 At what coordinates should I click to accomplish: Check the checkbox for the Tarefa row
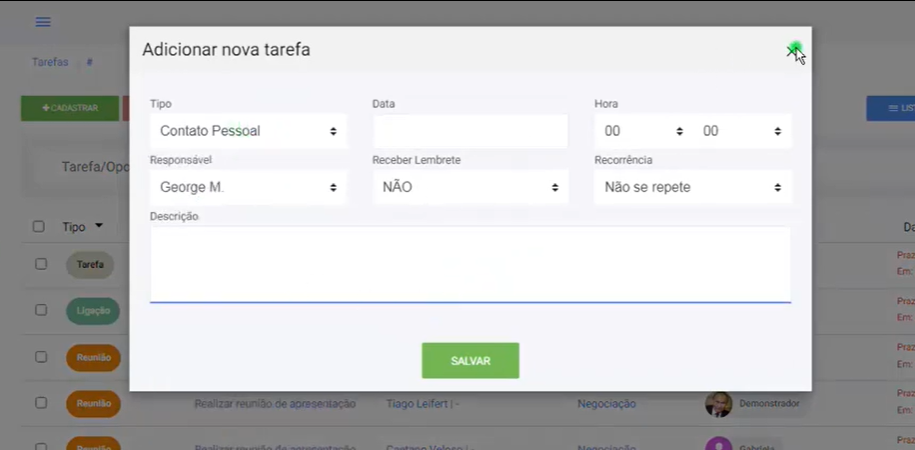point(41,264)
